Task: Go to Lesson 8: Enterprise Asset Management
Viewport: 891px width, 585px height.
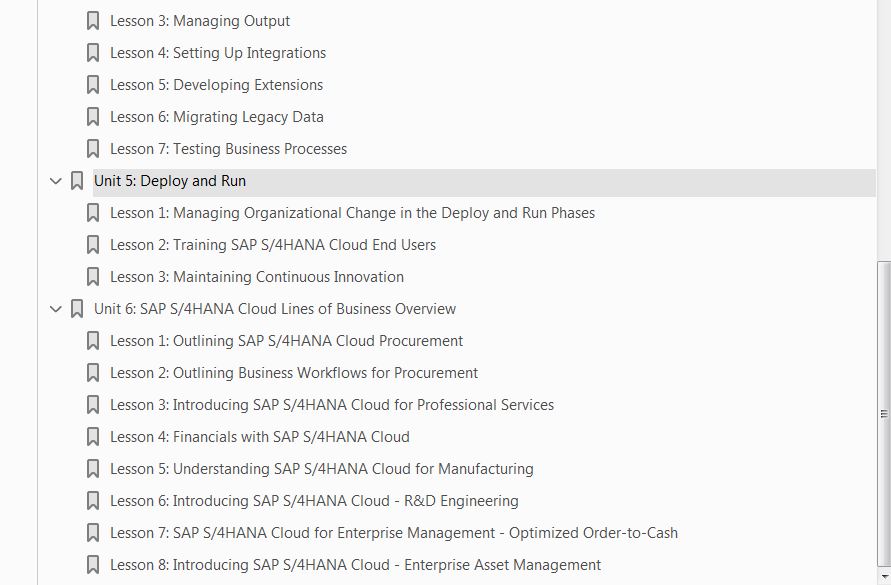Action: coord(355,565)
